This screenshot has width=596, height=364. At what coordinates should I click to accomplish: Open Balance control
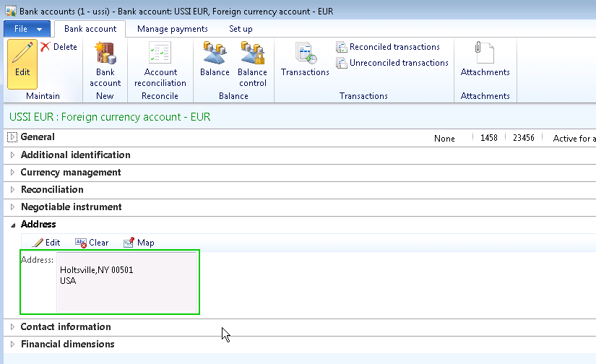(252, 56)
